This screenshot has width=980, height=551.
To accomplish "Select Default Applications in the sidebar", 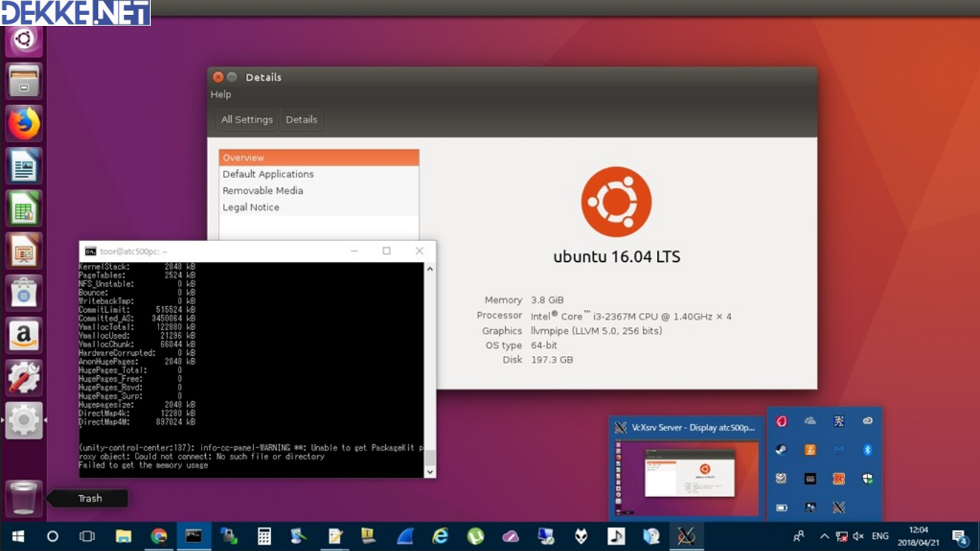I will pos(319,174).
